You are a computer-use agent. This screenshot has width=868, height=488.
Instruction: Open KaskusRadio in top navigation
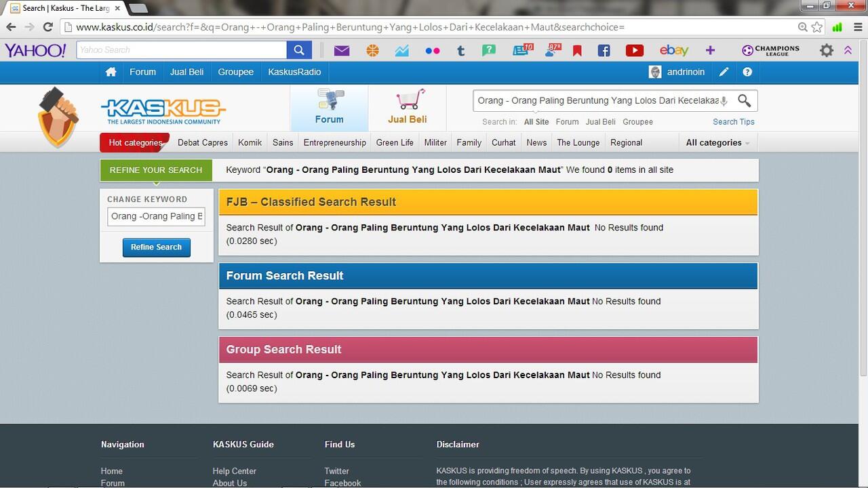click(x=294, y=72)
